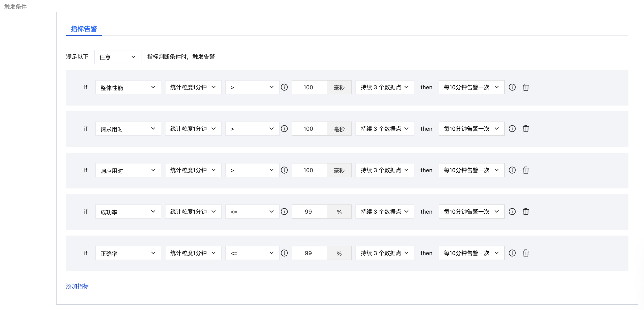
Task: Open 持续 3 个数据点 dropdown in 成功率 row
Action: pos(385,212)
